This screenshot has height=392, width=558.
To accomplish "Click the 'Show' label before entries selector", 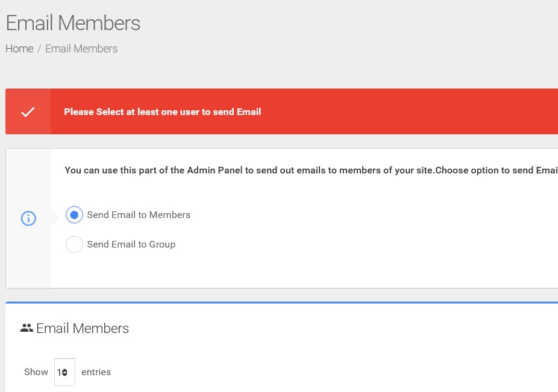I will [x=36, y=372].
